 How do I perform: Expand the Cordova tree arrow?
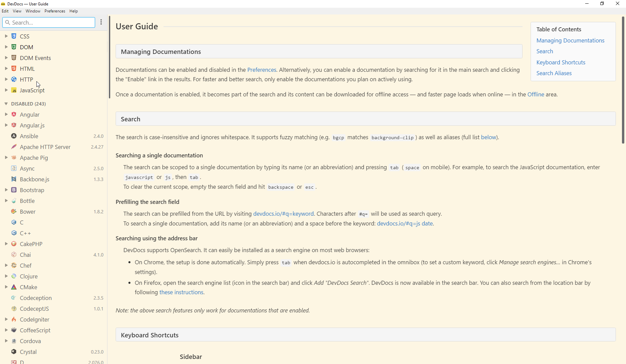click(x=6, y=341)
